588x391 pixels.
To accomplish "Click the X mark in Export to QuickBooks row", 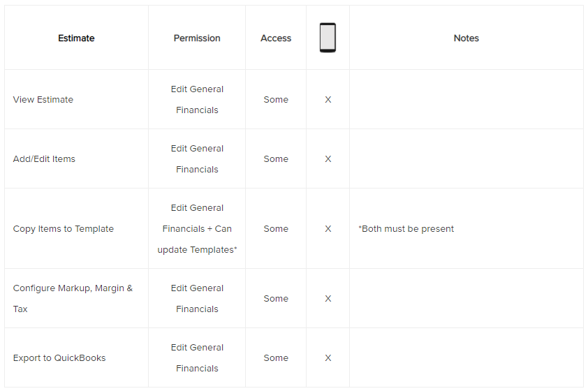I will click(x=328, y=358).
